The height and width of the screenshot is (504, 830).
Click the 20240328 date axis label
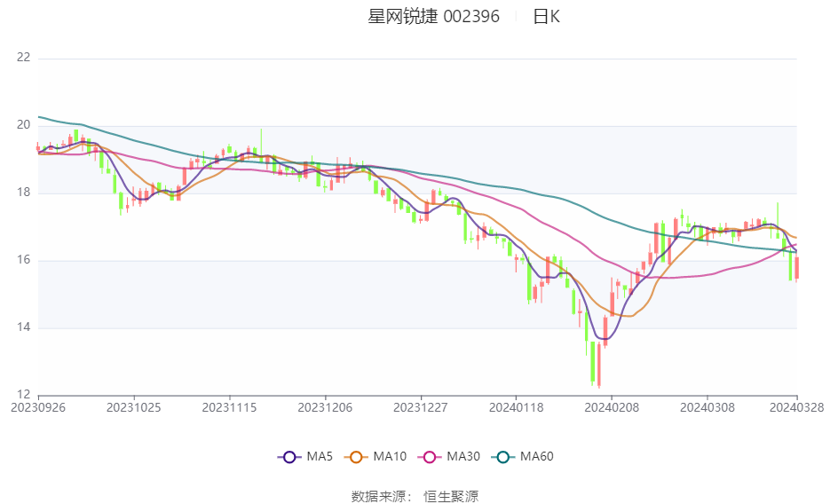[796, 408]
